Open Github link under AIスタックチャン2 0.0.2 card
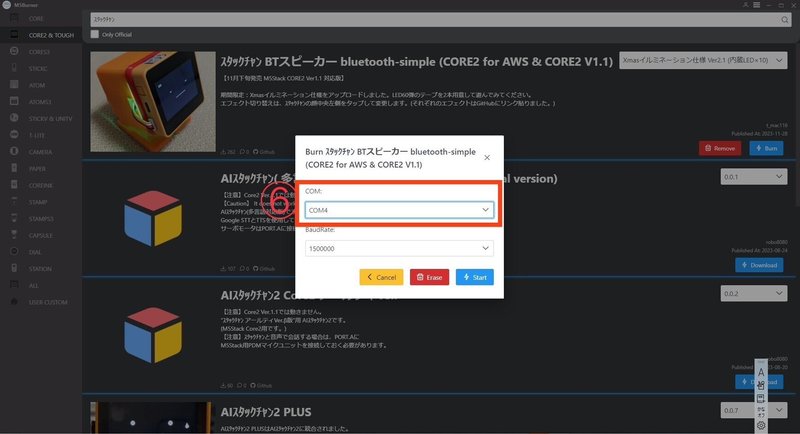 [x=262, y=386]
